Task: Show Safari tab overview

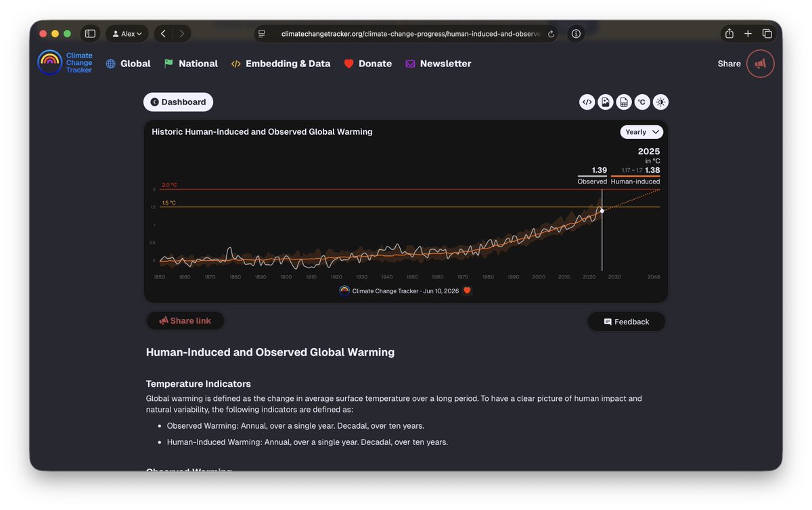Action: (x=767, y=34)
